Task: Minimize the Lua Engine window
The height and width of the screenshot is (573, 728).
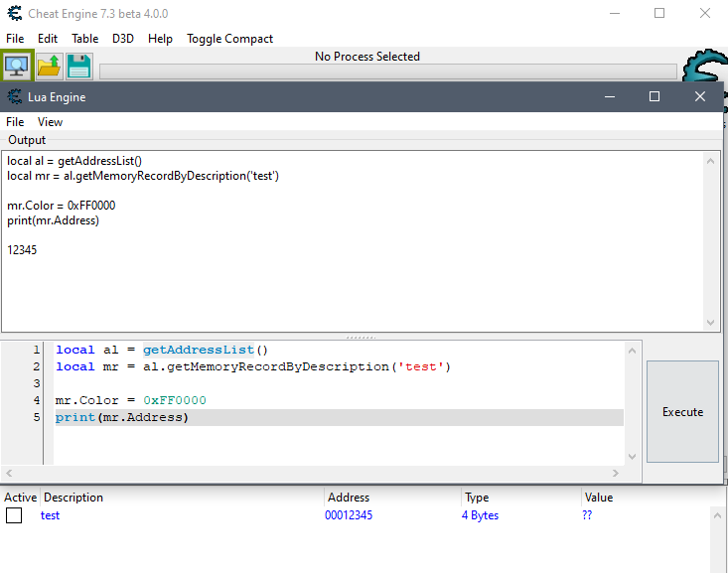Action: pos(610,96)
